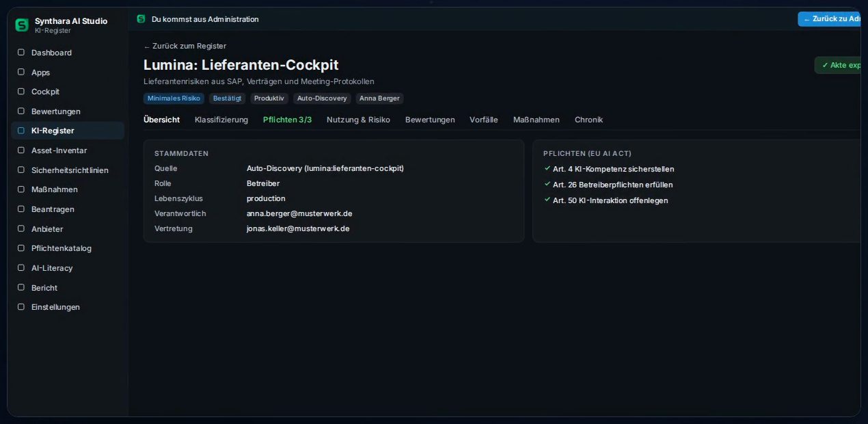
Task: Click the Bewertungen sidebar icon
Action: tap(21, 111)
